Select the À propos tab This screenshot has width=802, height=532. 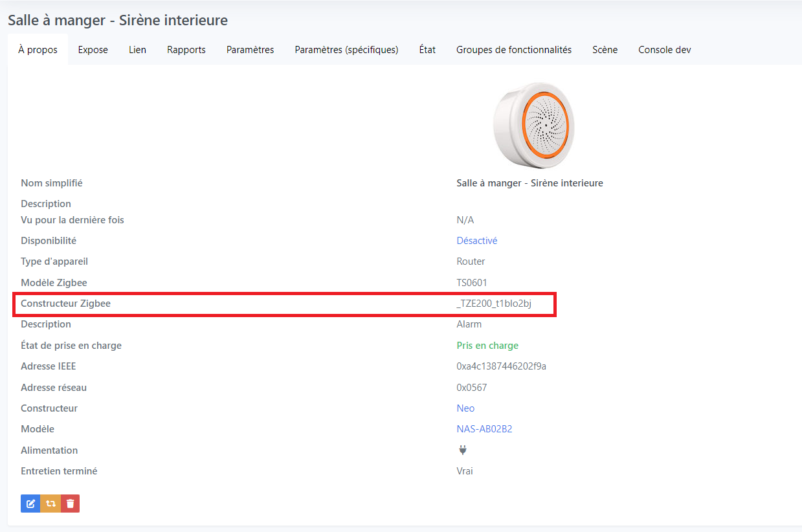(x=38, y=50)
